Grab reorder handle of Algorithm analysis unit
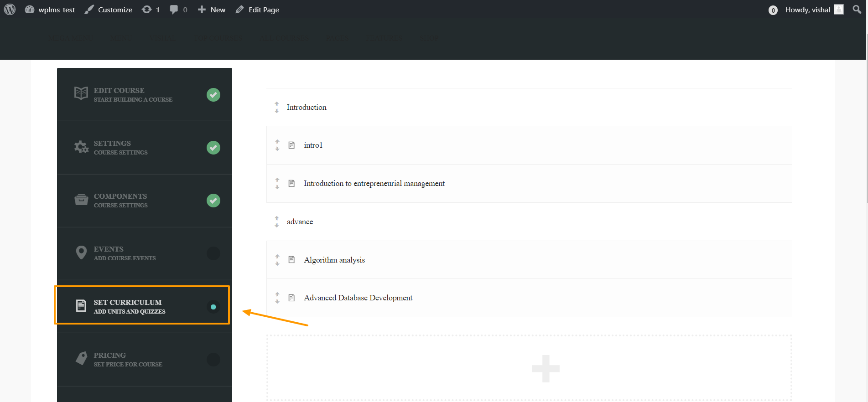 [277, 260]
